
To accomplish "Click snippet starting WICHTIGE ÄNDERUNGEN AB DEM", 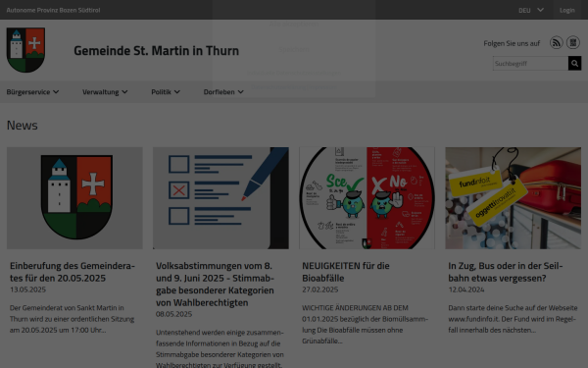I will [x=365, y=325].
